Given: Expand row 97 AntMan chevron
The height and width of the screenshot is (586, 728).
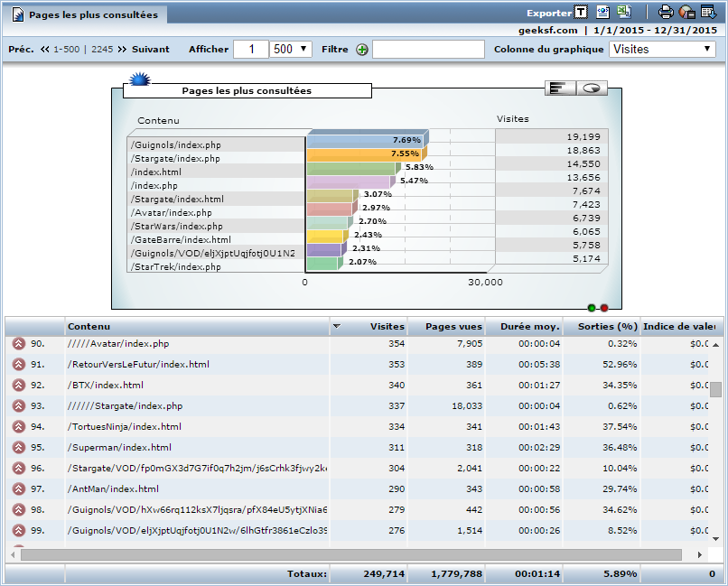Looking at the screenshot, I should tap(19, 488).
